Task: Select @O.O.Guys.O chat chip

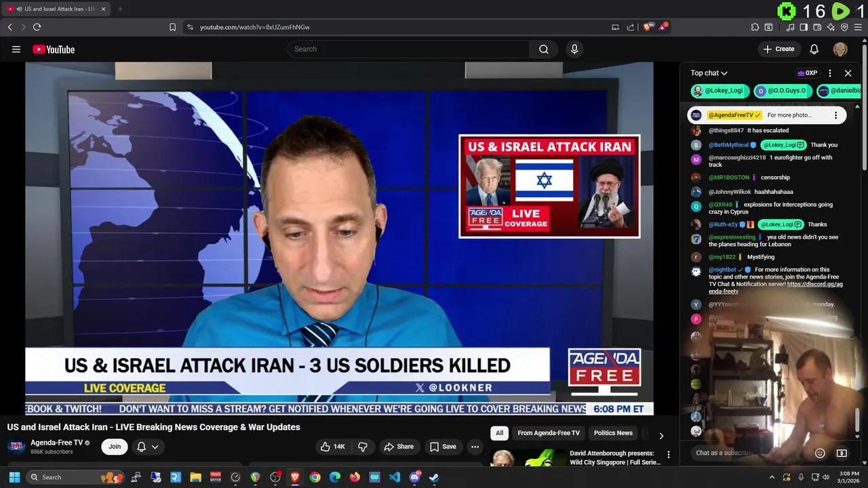Action: coord(782,90)
